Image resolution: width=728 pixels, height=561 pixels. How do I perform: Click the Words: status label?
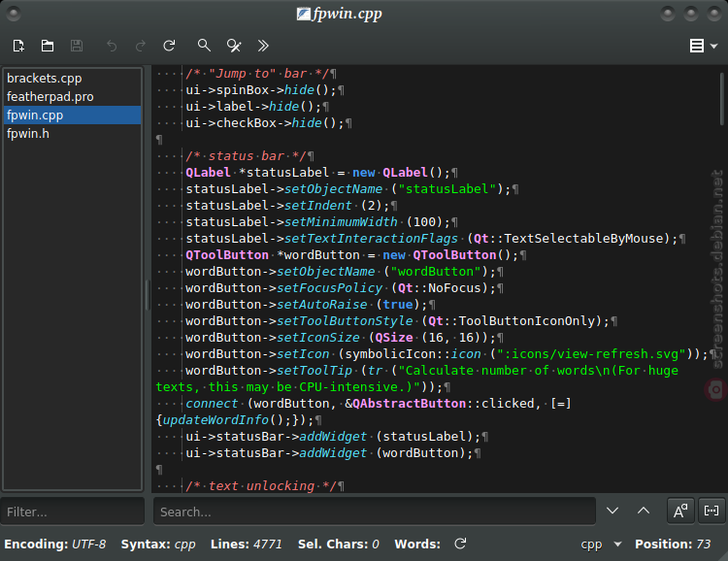[417, 544]
